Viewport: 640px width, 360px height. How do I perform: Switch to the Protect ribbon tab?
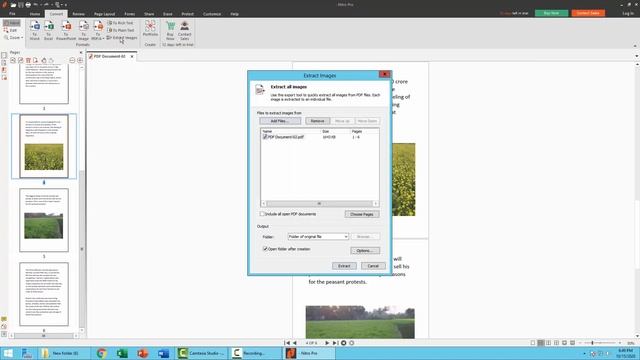point(187,14)
